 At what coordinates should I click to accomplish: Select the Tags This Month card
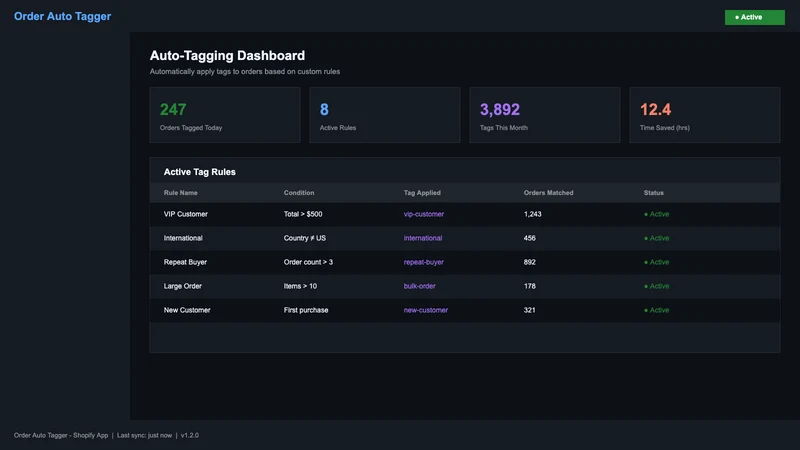coord(544,115)
